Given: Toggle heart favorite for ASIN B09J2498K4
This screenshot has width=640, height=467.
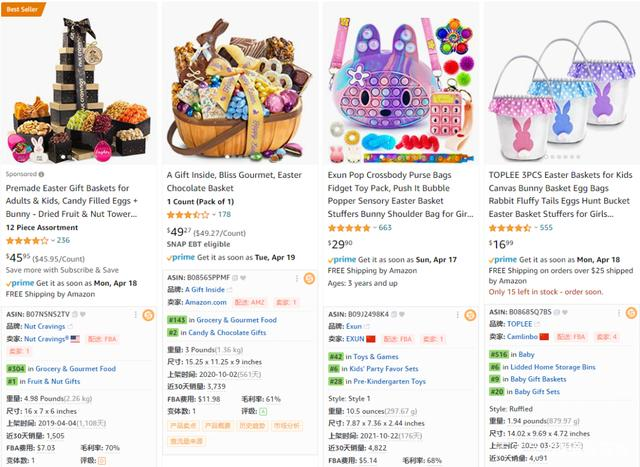Looking at the screenshot, I should 402,314.
